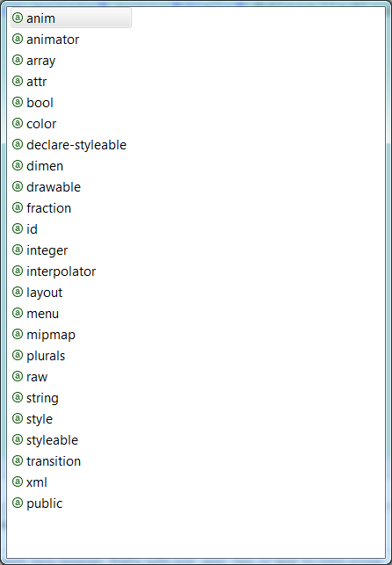Choose the raw entry
Screen dimensions: 392x565
tap(37, 377)
